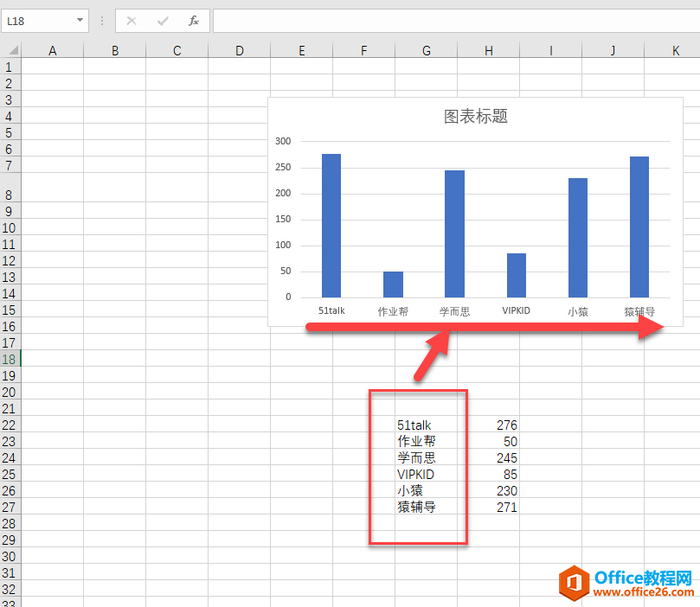700x607 pixels.
Task: Click the Enter checkmark icon near the formula bar
Action: (162, 21)
